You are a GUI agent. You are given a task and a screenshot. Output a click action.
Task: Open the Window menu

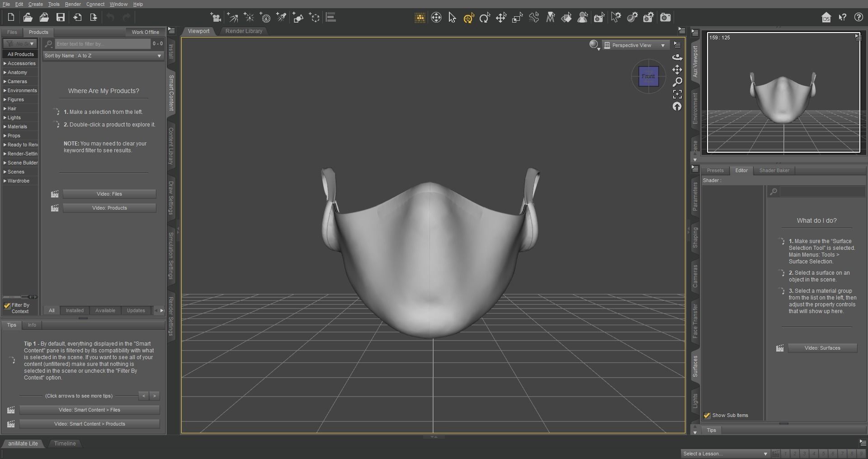pyautogui.click(x=118, y=4)
